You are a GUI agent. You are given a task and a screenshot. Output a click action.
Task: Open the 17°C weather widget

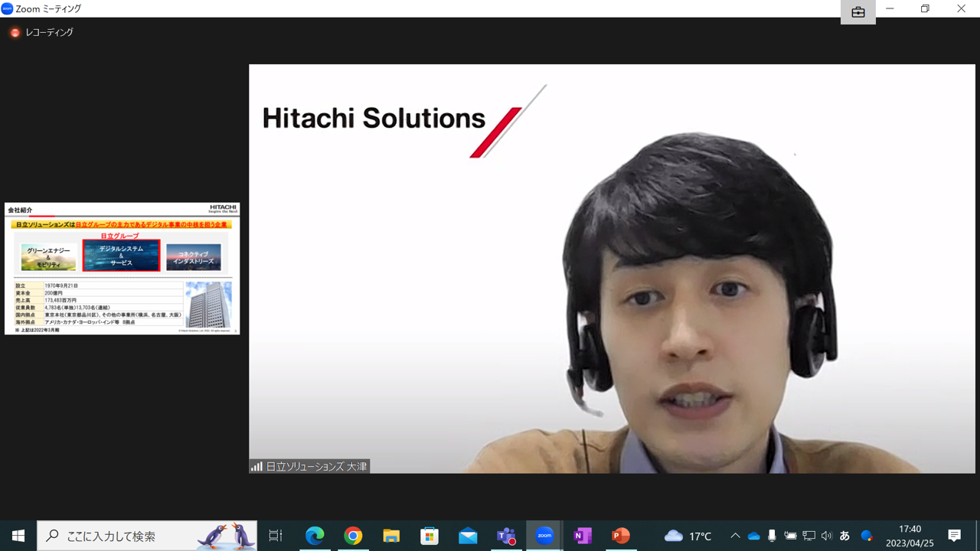(688, 536)
